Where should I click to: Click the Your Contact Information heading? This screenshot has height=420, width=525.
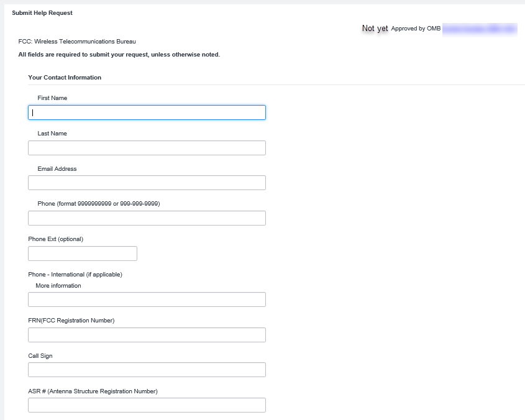65,78
